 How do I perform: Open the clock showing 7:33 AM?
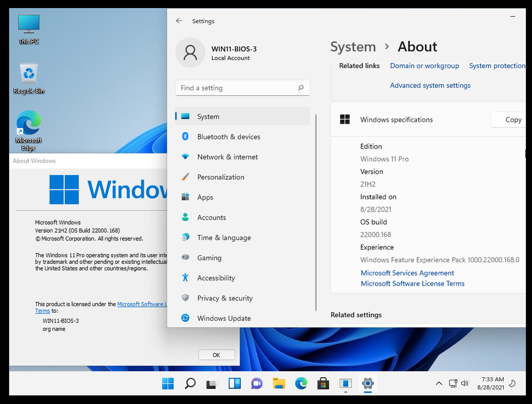[491, 383]
